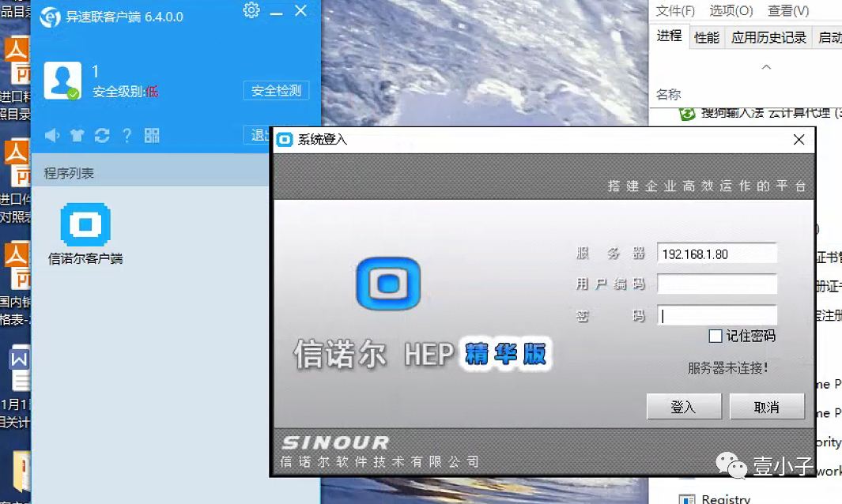Open the 对照表 PDF desktop icon
The width and height of the screenshot is (842, 504).
(16, 162)
